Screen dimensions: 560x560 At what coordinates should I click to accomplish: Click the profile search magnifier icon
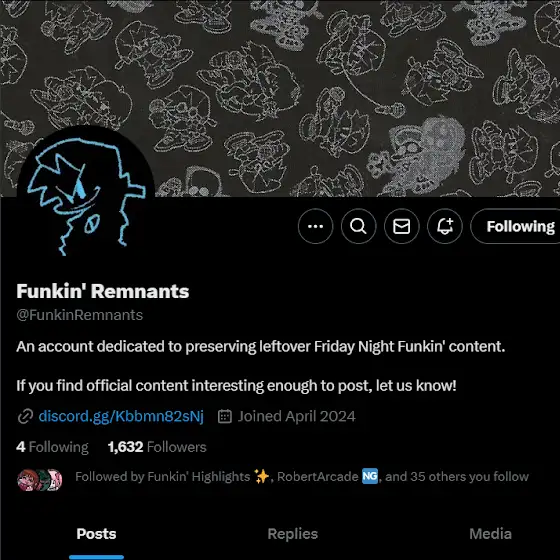(359, 226)
